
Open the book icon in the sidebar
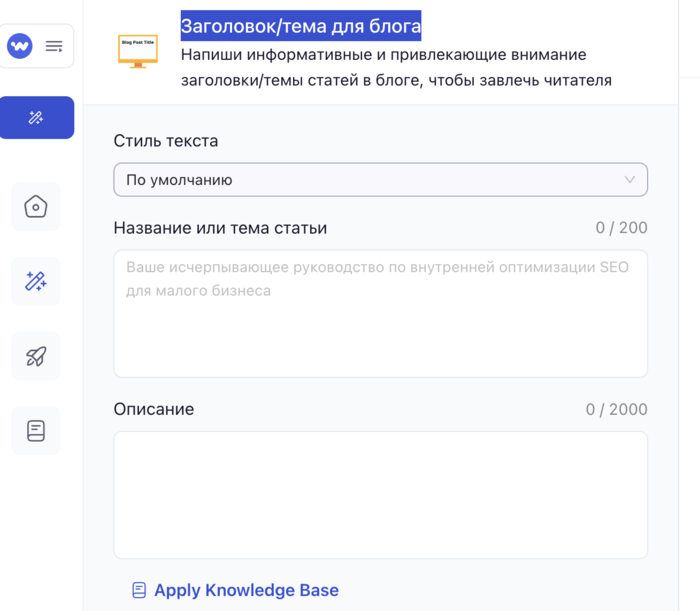pos(36,431)
